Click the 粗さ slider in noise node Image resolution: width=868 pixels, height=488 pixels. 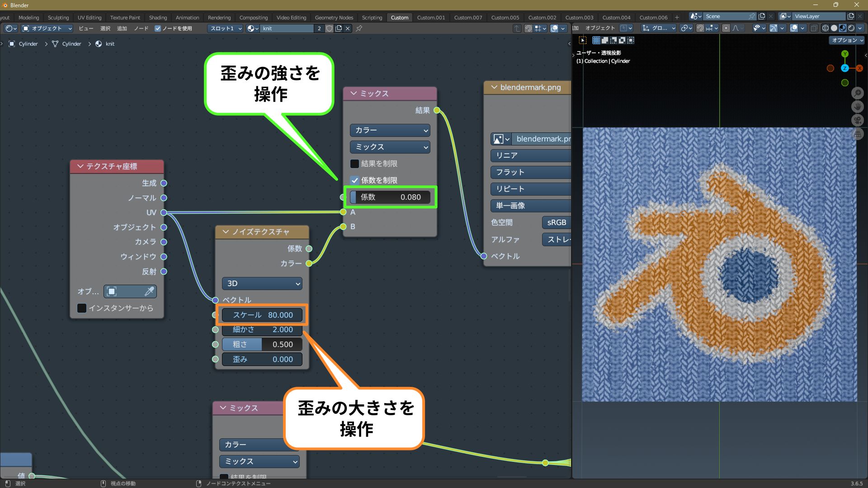(262, 344)
